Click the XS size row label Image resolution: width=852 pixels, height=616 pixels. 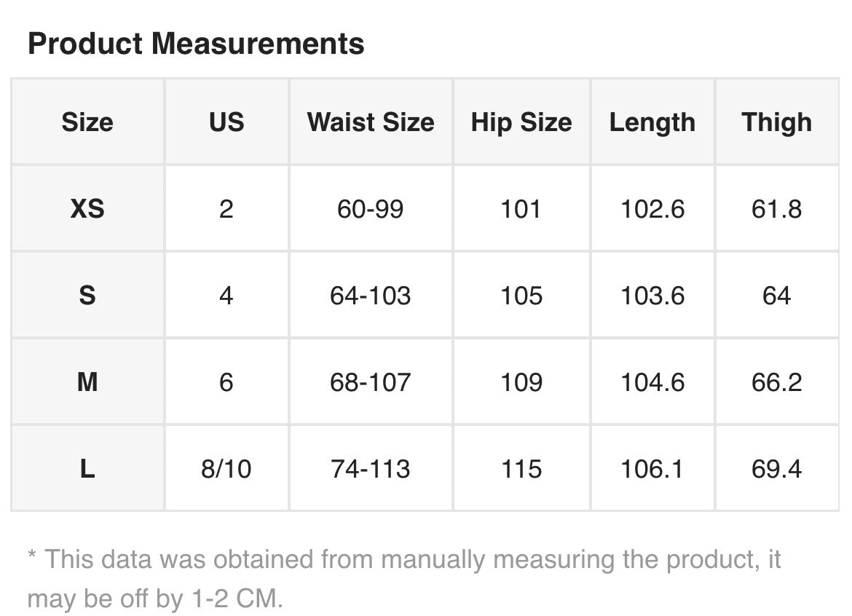(87, 210)
